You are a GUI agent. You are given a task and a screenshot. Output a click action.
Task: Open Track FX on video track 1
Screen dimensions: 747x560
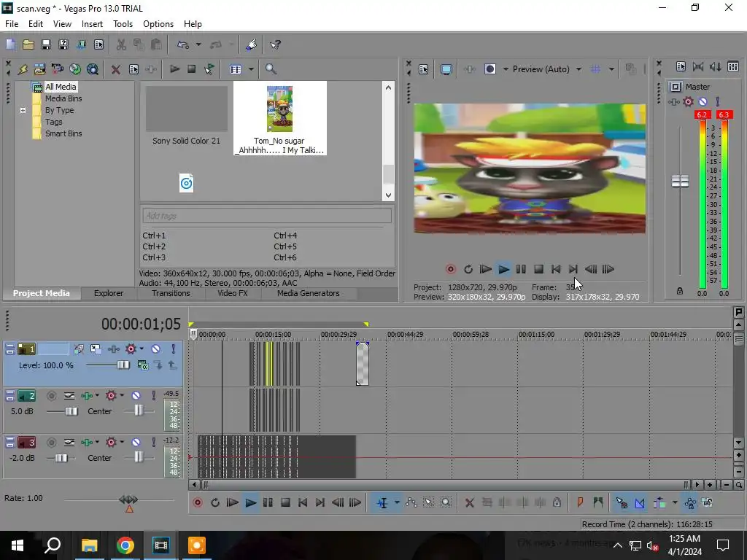tap(113, 349)
